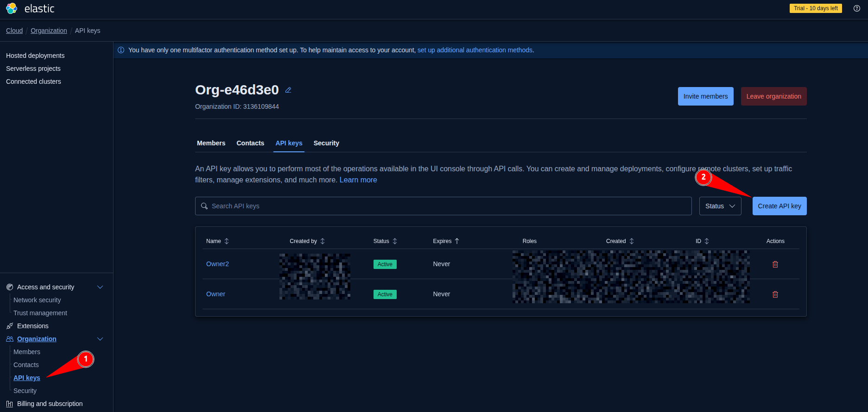Open the help icon in top bar
868x412 pixels.
point(857,8)
